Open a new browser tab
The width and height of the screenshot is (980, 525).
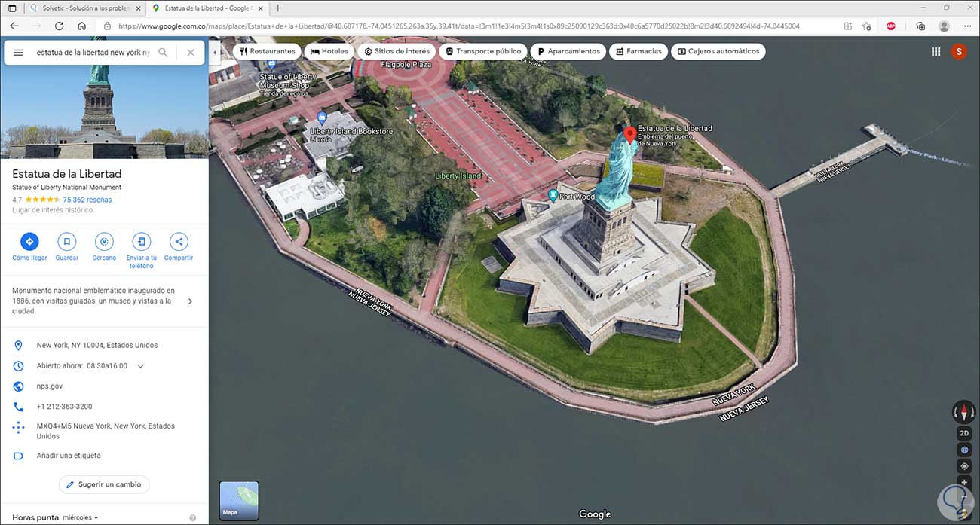(278, 8)
